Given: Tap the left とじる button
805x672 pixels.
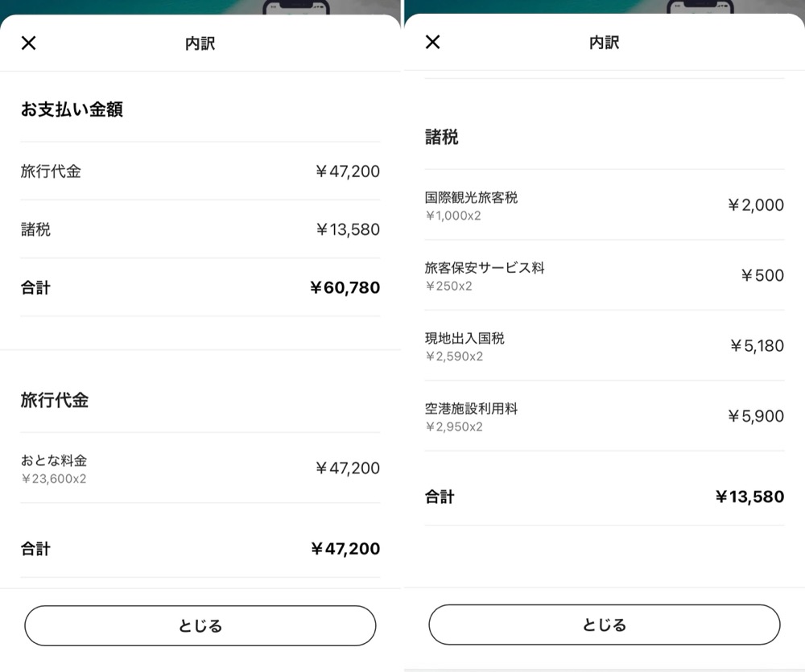Looking at the screenshot, I should coord(200,625).
